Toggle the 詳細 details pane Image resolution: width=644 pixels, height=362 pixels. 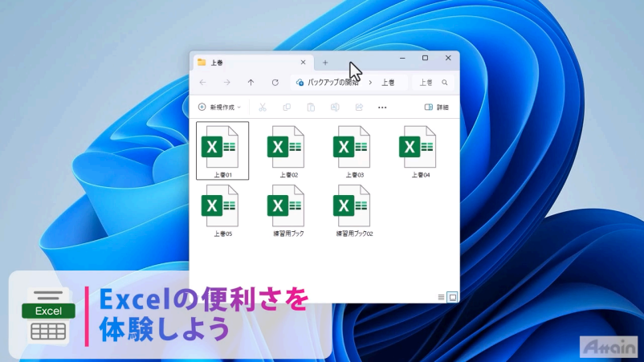coord(436,107)
